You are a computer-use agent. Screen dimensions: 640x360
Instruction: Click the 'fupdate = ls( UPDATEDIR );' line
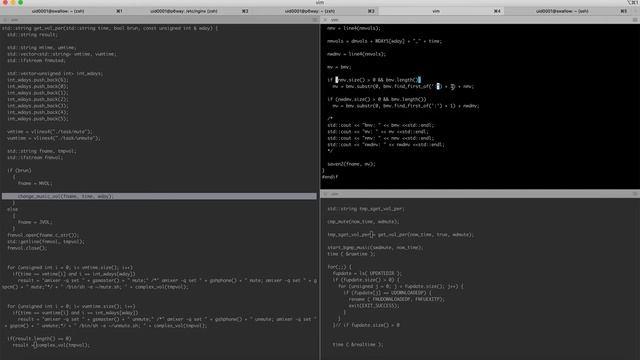coord(367,273)
